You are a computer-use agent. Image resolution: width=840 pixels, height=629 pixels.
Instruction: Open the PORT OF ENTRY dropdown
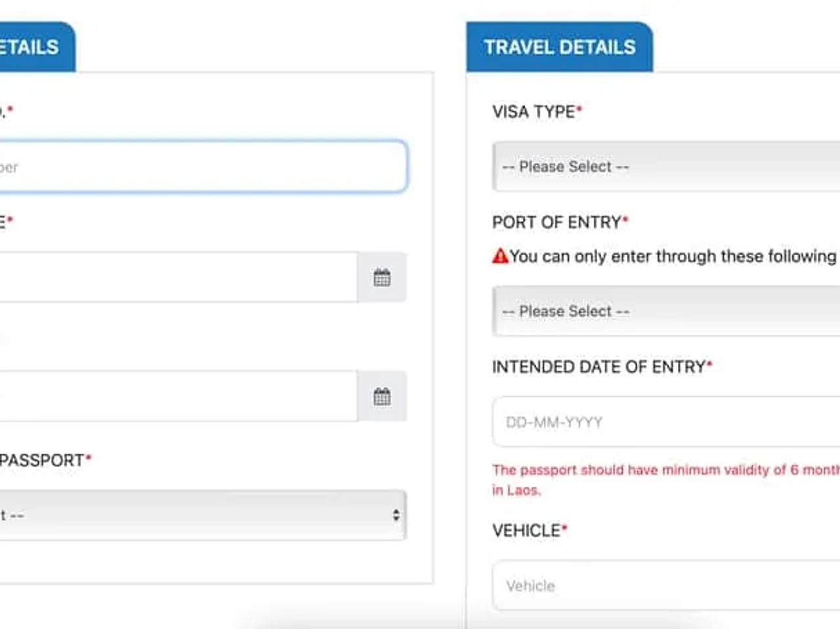click(656, 311)
